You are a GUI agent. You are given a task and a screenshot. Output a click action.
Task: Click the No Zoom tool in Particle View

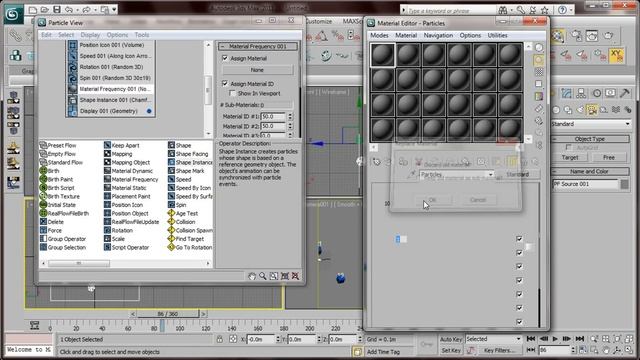(295, 276)
